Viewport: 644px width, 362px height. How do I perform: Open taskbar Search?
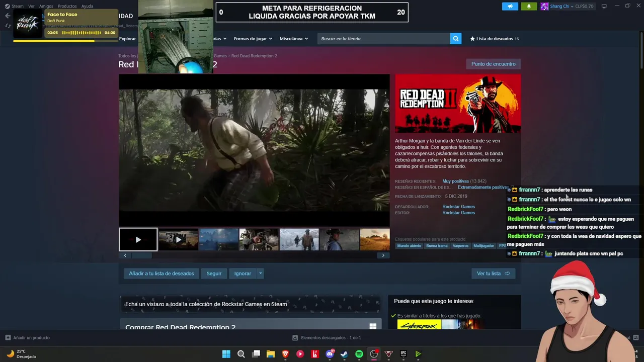pos(241,354)
